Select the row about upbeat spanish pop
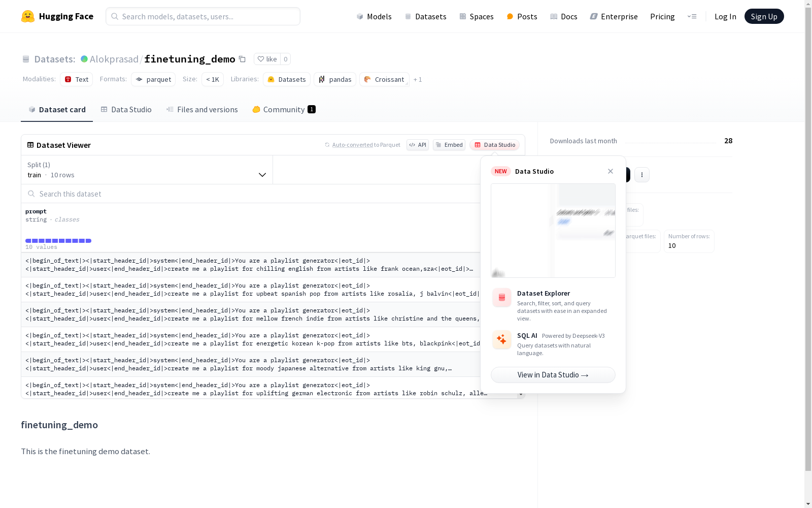The image size is (812, 508). pos(251,290)
